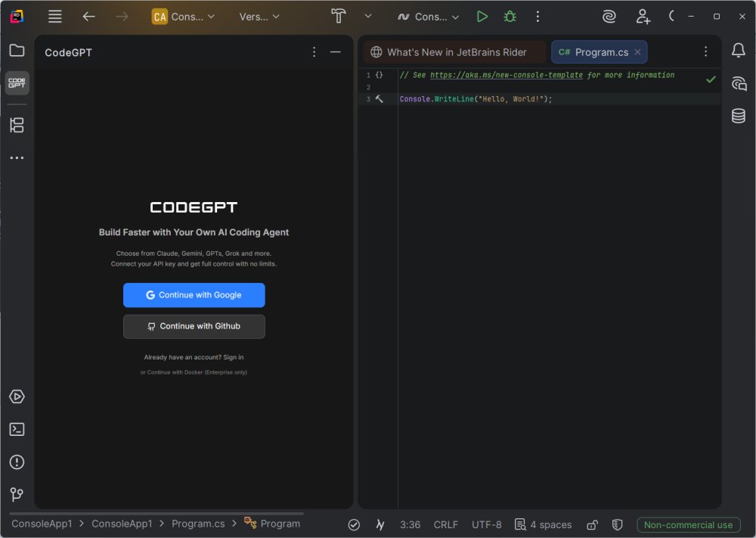Expand the build options chevron
The height and width of the screenshot is (538, 756).
coord(368,17)
